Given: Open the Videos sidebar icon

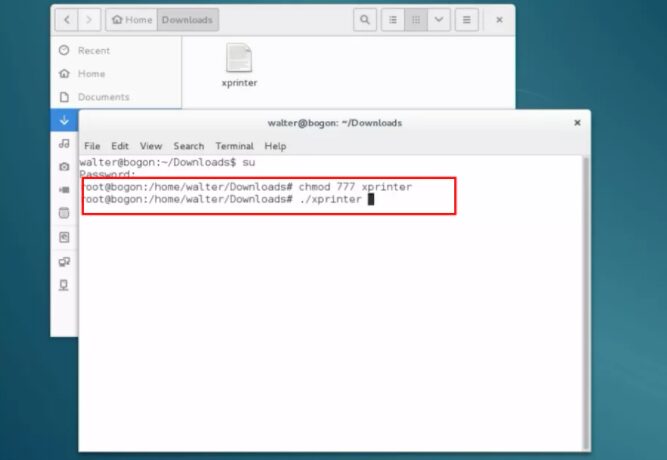Looking at the screenshot, I should point(64,190).
